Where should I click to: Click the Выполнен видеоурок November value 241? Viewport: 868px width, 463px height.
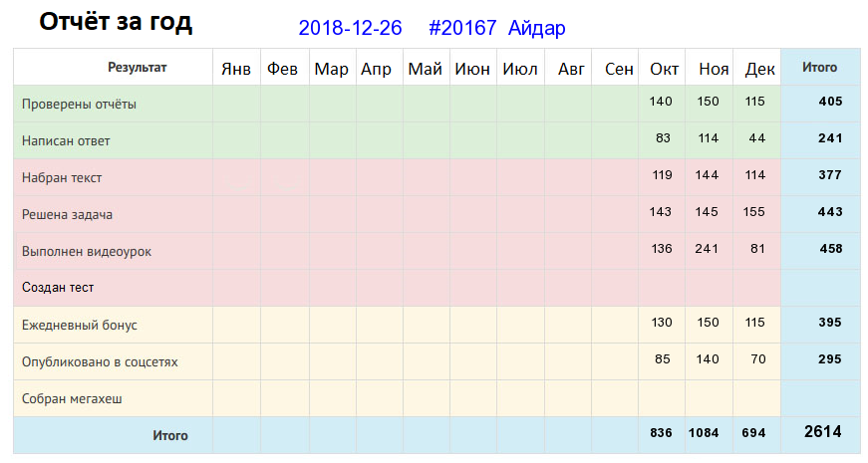tap(707, 249)
